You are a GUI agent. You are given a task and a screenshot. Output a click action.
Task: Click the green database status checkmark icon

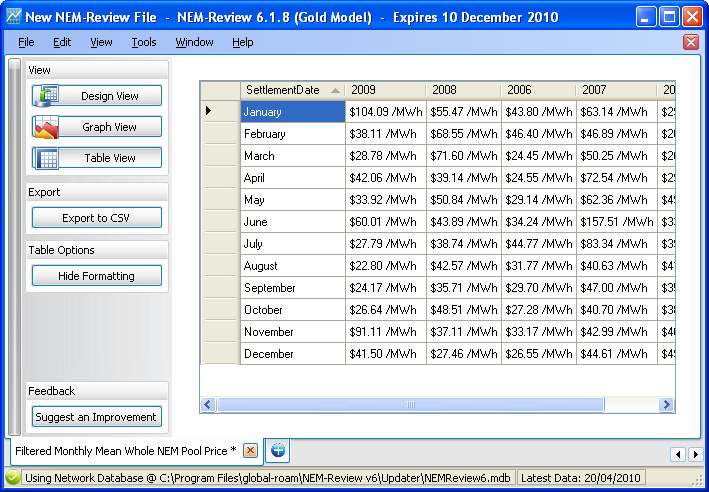tap(13, 478)
